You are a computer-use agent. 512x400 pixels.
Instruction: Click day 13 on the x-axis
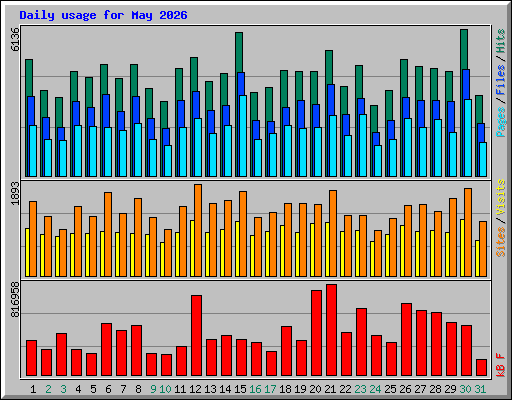coord(210,389)
